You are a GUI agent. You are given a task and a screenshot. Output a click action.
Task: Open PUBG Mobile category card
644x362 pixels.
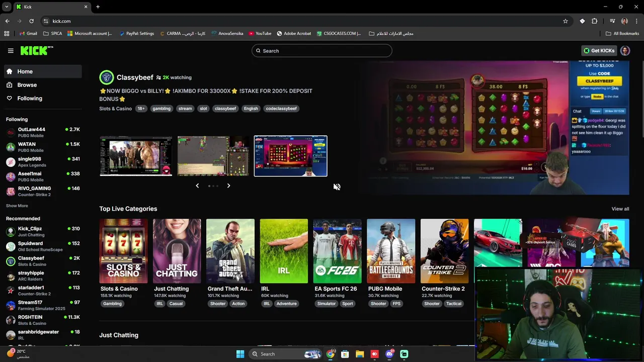391,251
